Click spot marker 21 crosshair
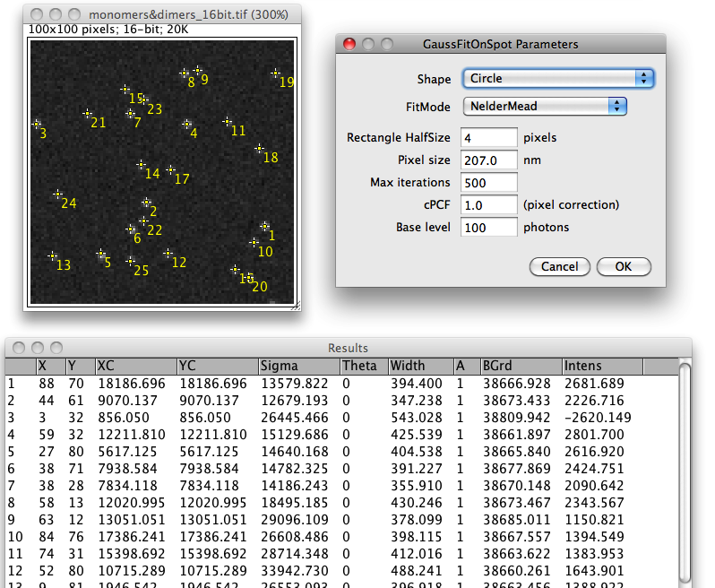This screenshot has height=588, width=715. click(88, 114)
